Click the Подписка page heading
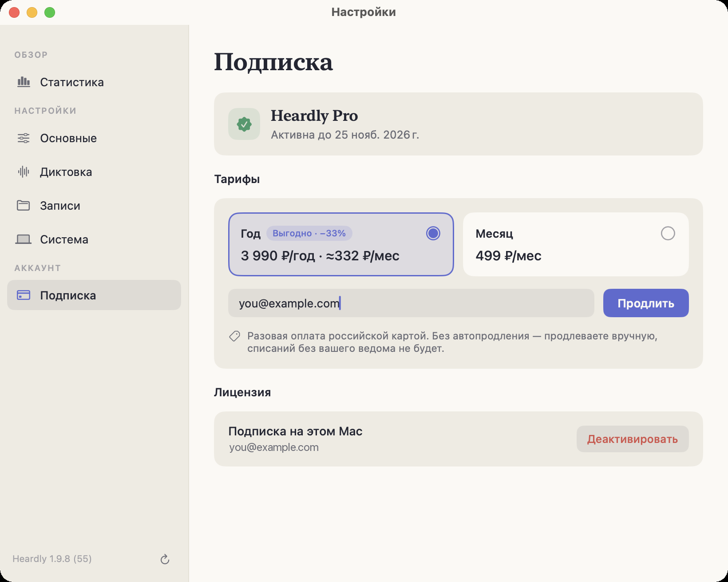 pos(273,62)
